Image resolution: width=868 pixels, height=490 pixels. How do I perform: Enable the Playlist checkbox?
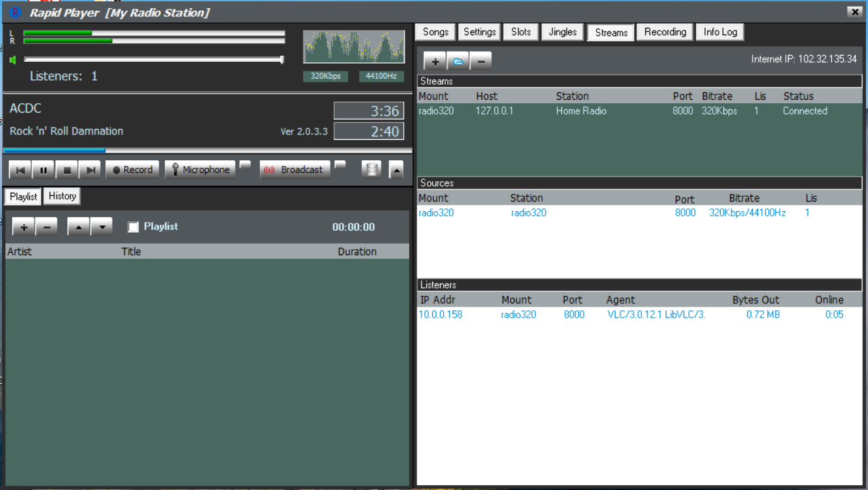134,227
